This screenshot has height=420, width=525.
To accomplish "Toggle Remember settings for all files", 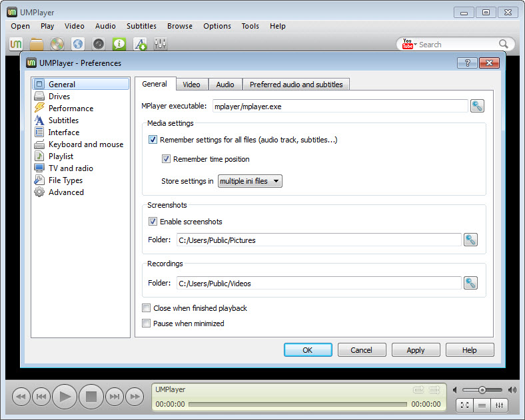I will 153,139.
